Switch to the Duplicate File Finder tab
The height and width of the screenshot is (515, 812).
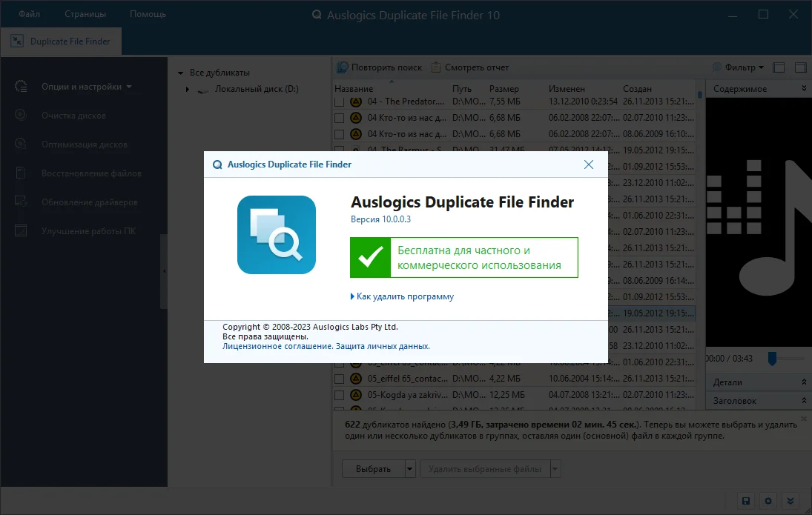click(x=61, y=41)
